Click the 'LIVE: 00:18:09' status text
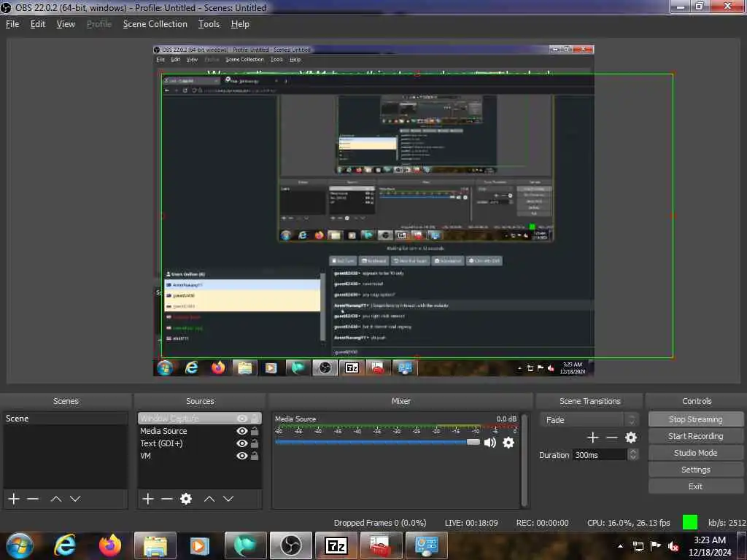The image size is (747, 560). [x=471, y=523]
